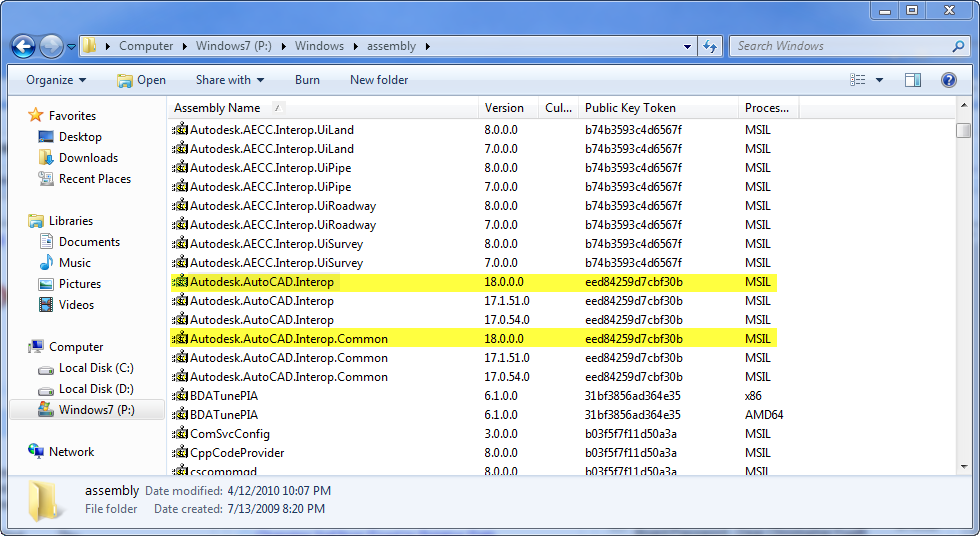This screenshot has height=536, width=980.
Task: Toggle the preview pane icon
Action: pyautogui.click(x=913, y=80)
